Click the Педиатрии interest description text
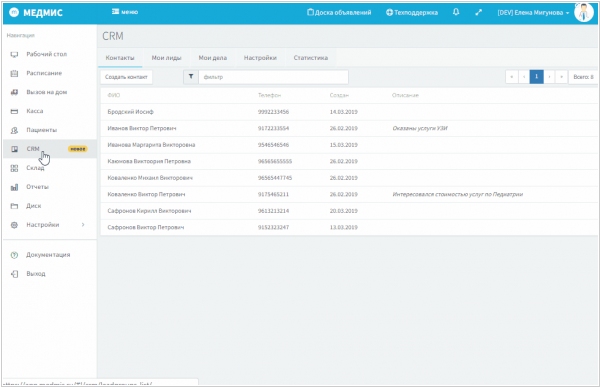The height and width of the screenshot is (387, 600). coord(458,194)
